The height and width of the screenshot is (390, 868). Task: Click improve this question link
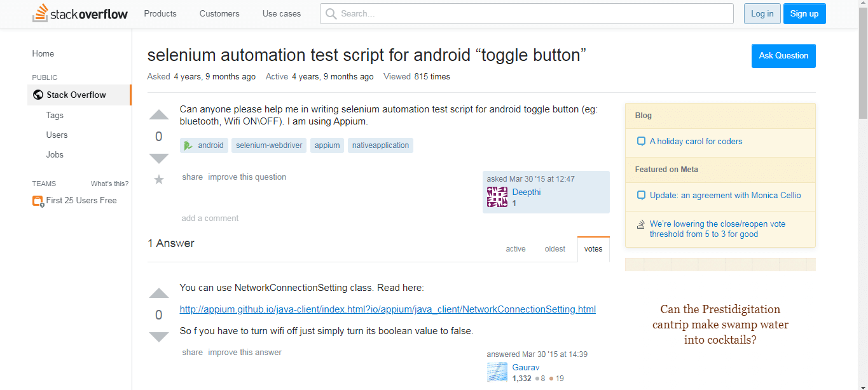pyautogui.click(x=247, y=177)
